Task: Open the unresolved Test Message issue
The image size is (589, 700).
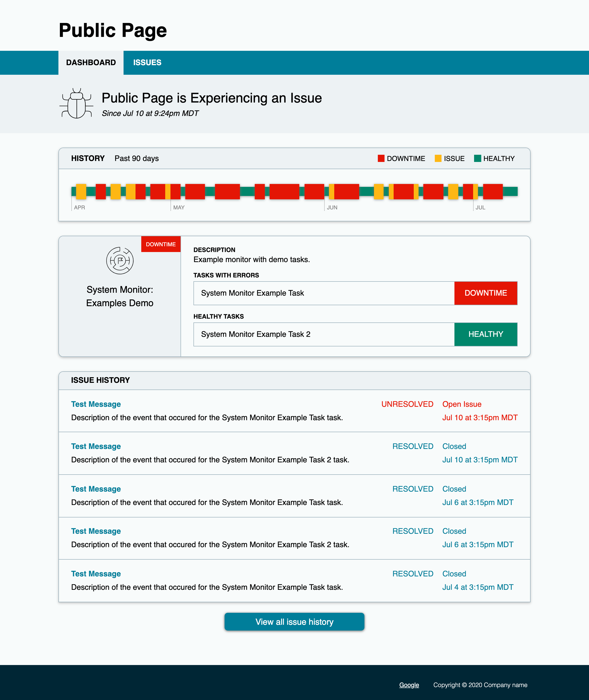Action: 96,404
